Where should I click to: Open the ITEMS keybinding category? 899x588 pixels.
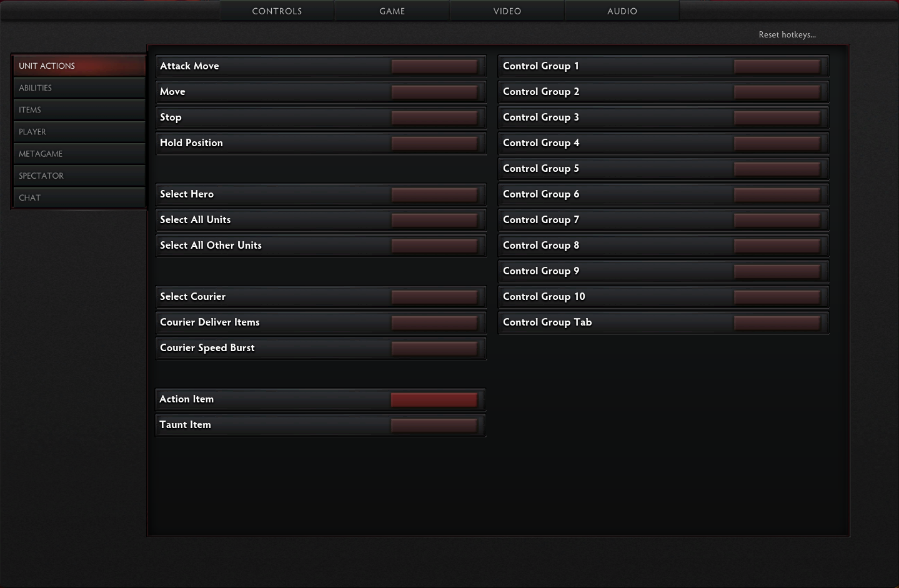click(79, 109)
